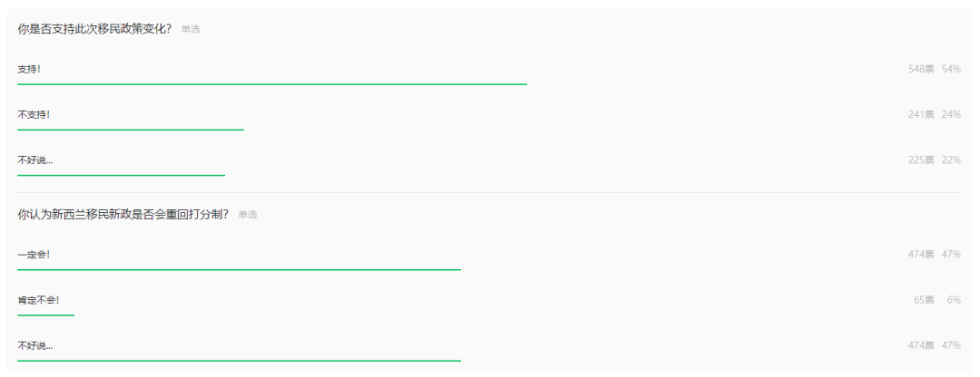
Task: Choose '不好说...' under the points-system question
Action: pos(35,345)
